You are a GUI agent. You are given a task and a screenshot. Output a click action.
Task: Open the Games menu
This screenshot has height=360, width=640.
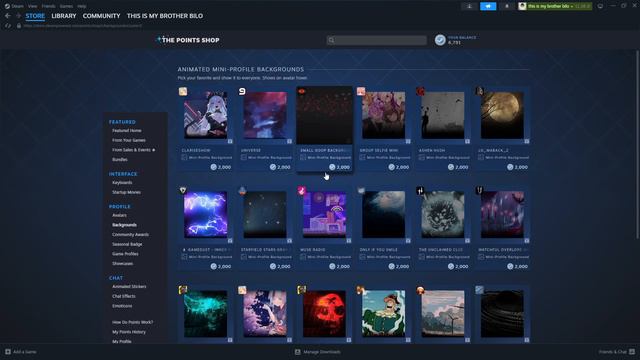point(66,6)
